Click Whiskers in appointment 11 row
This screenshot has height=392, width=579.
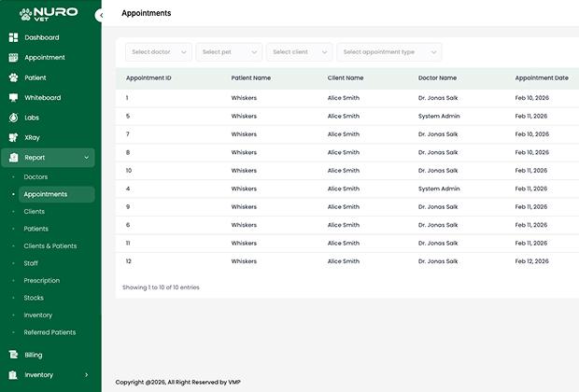[244, 243]
